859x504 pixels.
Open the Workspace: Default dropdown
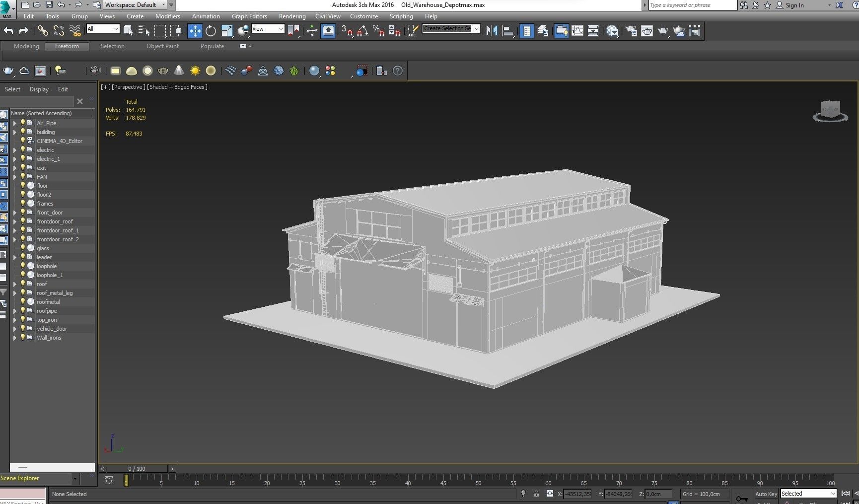tap(136, 5)
